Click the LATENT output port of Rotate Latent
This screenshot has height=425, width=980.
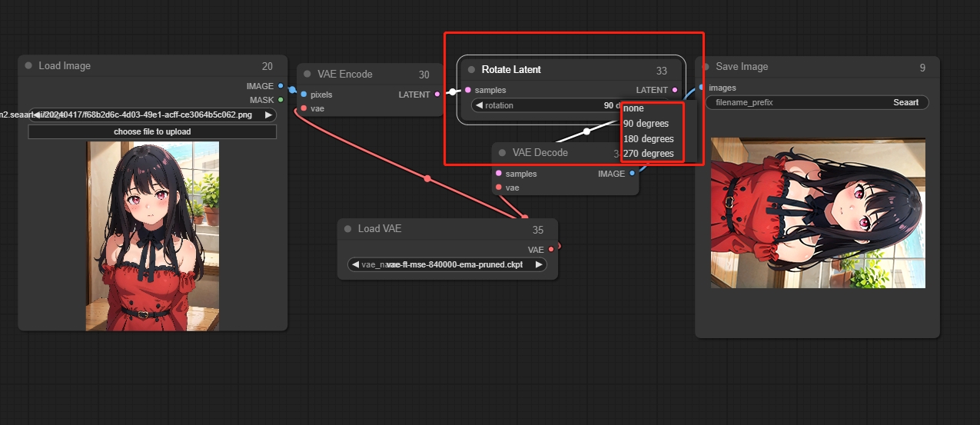coord(676,91)
